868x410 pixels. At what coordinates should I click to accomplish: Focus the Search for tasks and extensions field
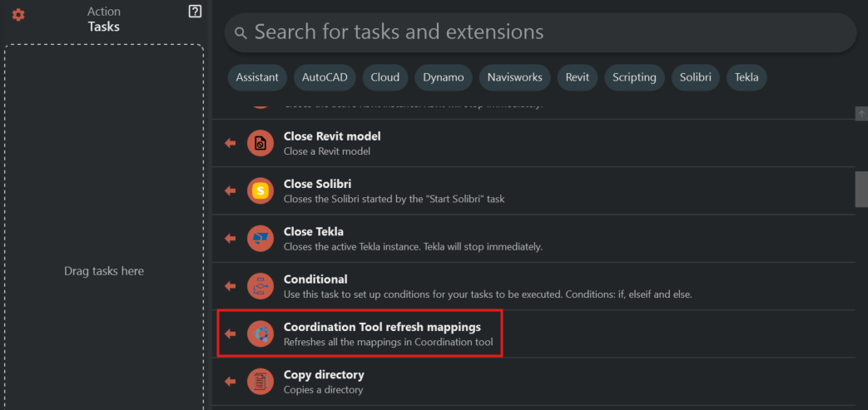[x=540, y=32]
